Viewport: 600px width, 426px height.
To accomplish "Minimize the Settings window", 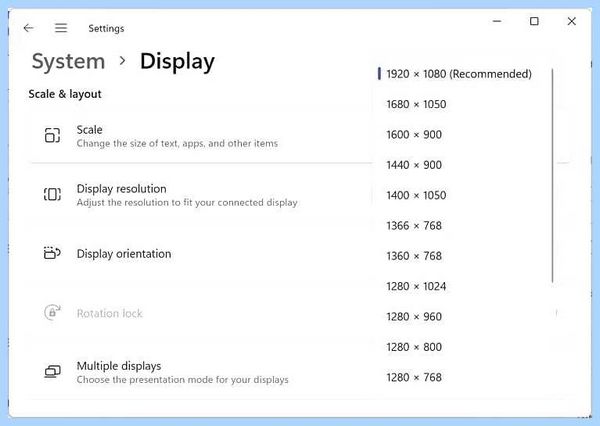I will click(x=497, y=21).
